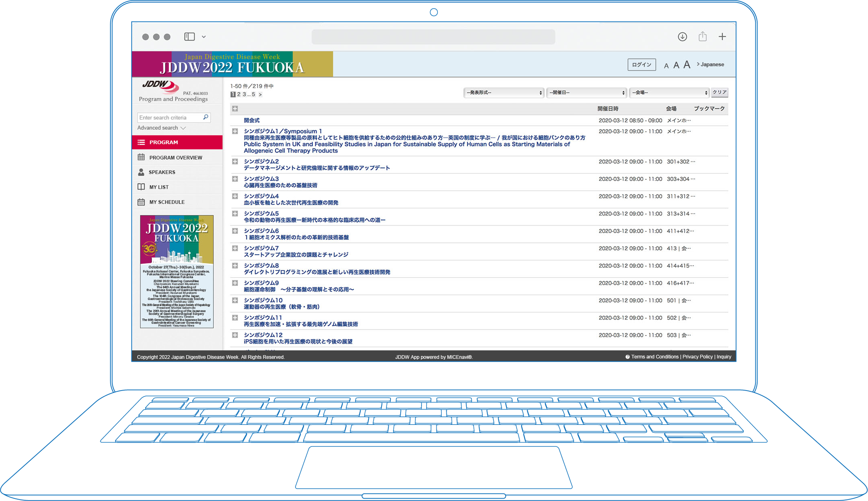Click the browser sidebar toggle icon
This screenshot has height=501, width=868.
pyautogui.click(x=189, y=36)
